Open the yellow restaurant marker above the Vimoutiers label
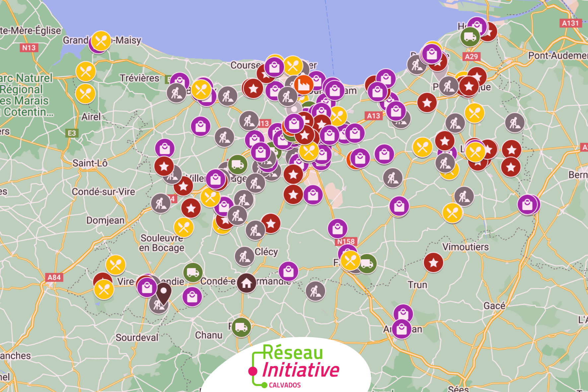Screen dimensions: 588x392 click(x=452, y=213)
